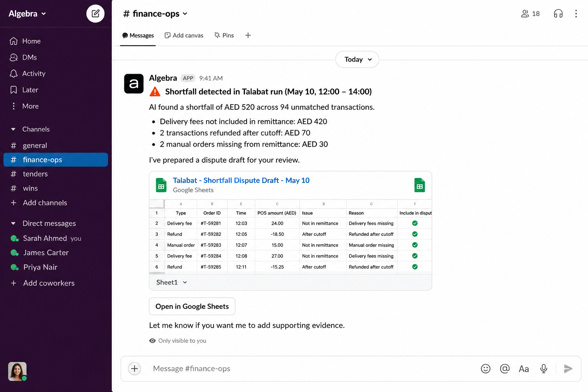
Task: Select the Add canvas tab
Action: (x=184, y=36)
